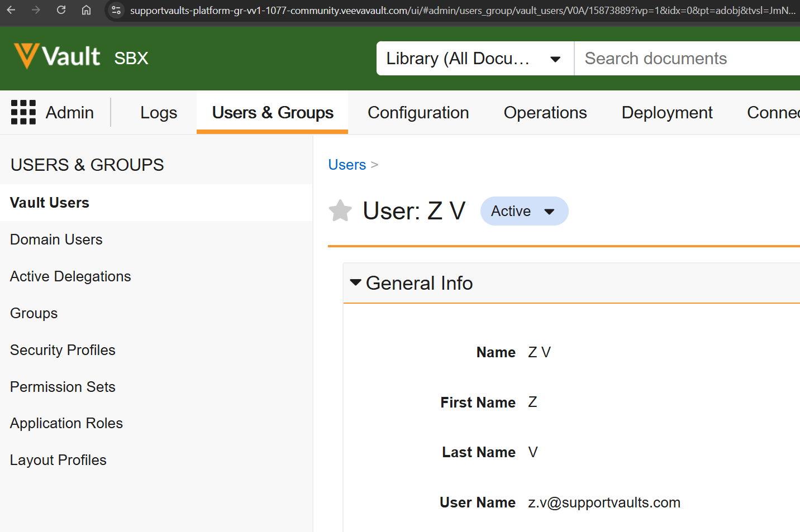The image size is (800, 532).
Task: Click the Vault logo
Action: click(58, 57)
